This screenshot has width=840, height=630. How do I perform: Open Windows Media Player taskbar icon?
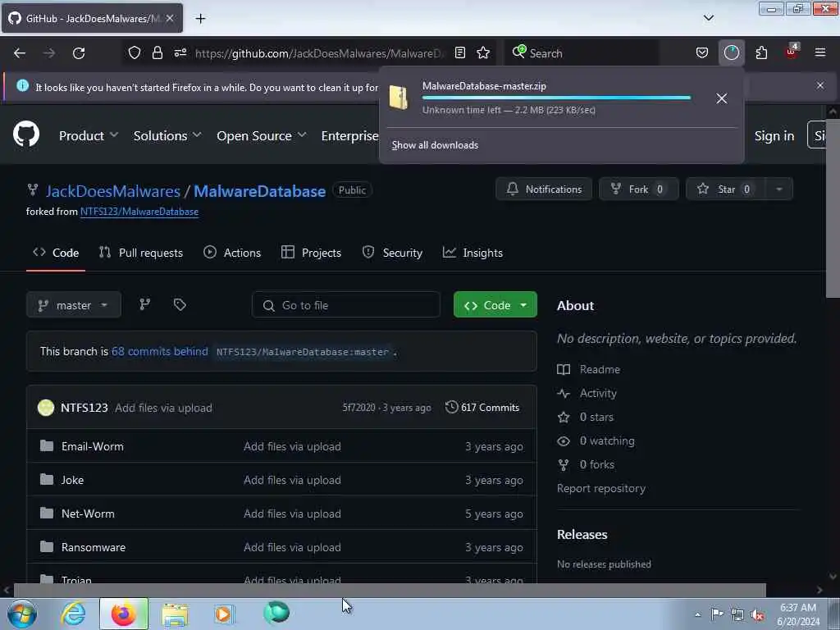[225, 614]
